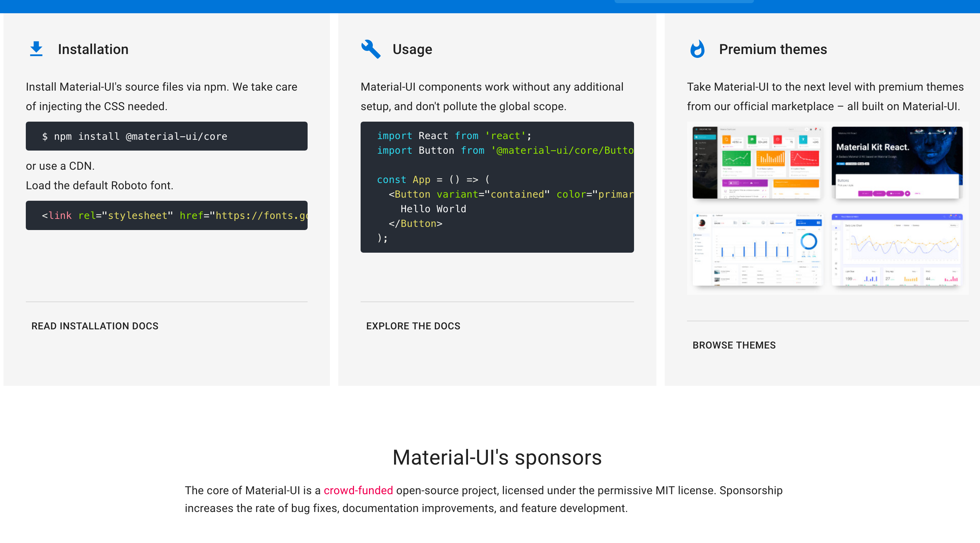The image size is (980, 543).
Task: Click the Hello World code line
Action: pos(433,209)
